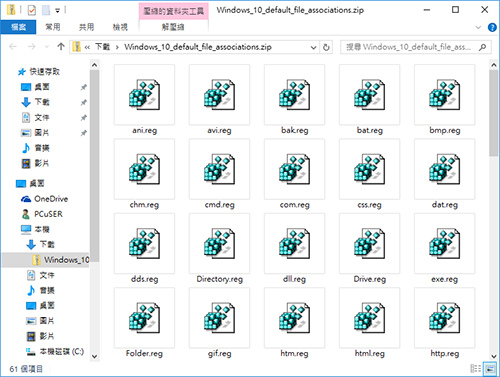Select the dll.reg registry file icon
The height and width of the screenshot is (377, 500).
point(294,244)
